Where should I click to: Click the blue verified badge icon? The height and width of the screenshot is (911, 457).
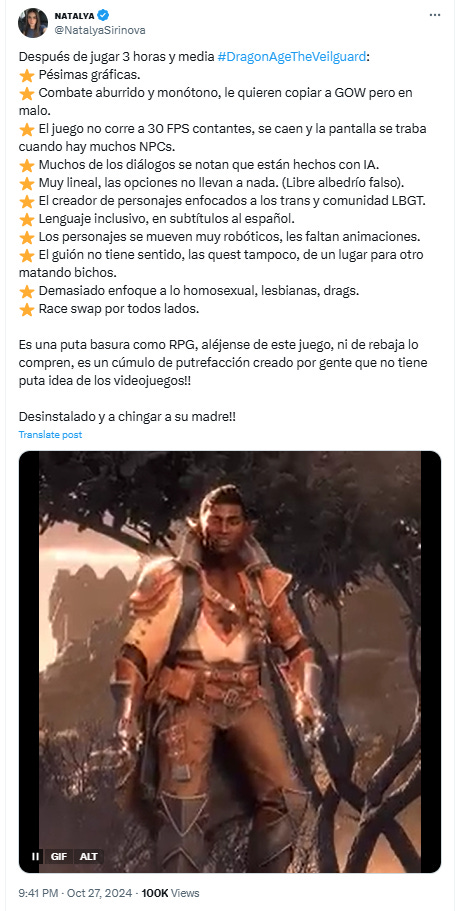pyautogui.click(x=102, y=16)
